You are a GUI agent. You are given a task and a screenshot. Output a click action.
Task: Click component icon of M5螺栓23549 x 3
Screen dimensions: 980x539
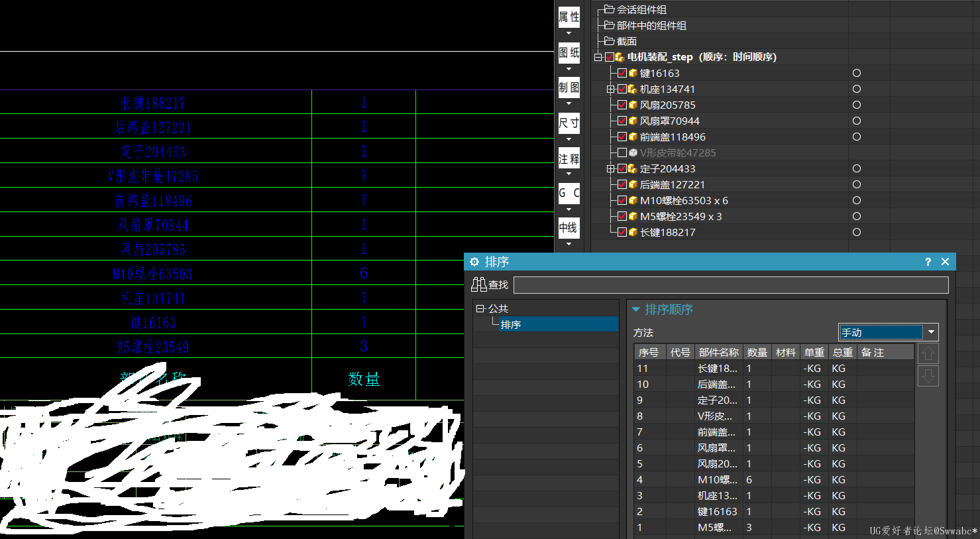[x=633, y=216]
